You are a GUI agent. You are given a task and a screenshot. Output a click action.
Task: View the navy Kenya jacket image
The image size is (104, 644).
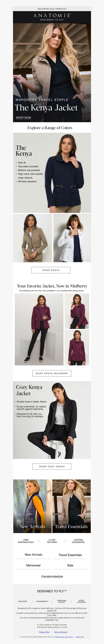[52, 173]
